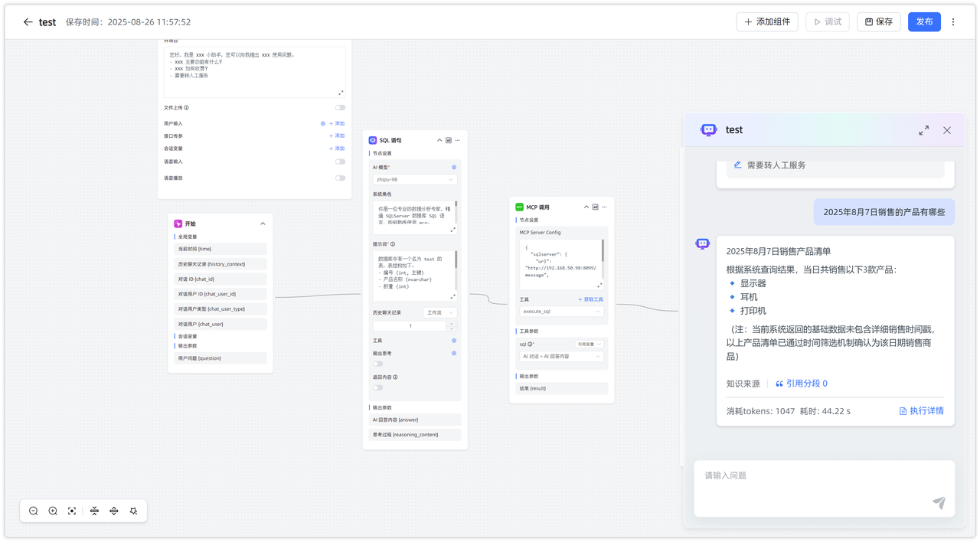Open 执行详情 execution details link
The image size is (980, 542).
(921, 411)
